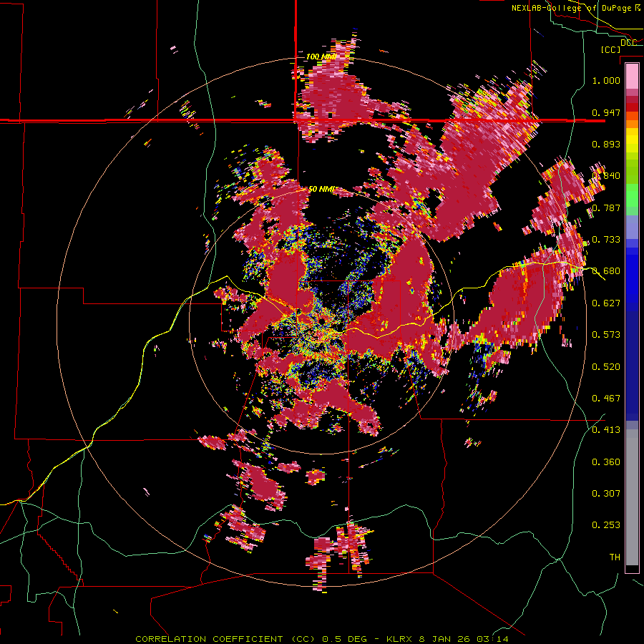Click the light pink segment at color bar top
The image size is (644, 644).
tap(632, 77)
